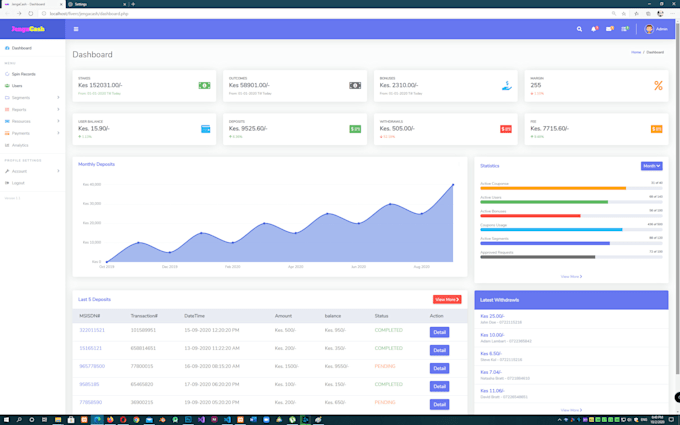Reload the page with browser refresh icon
Image resolution: width=680 pixels, height=425 pixels.
click(30, 13)
